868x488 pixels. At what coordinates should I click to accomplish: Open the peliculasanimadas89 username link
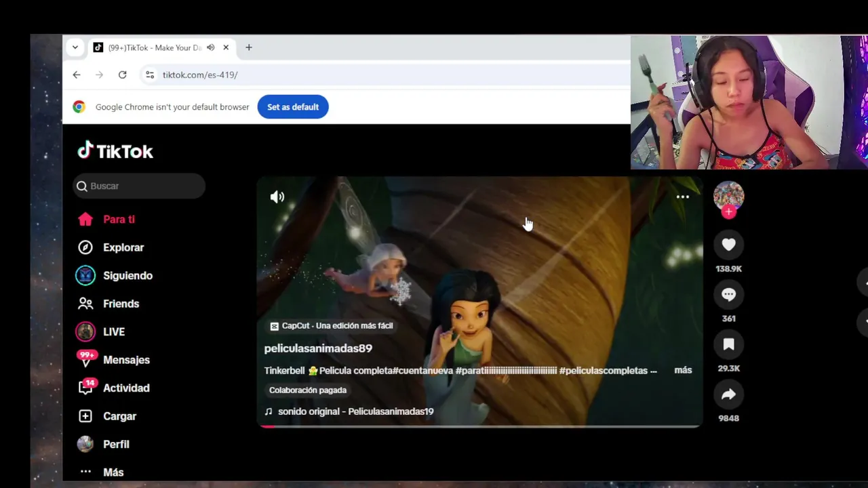318,348
